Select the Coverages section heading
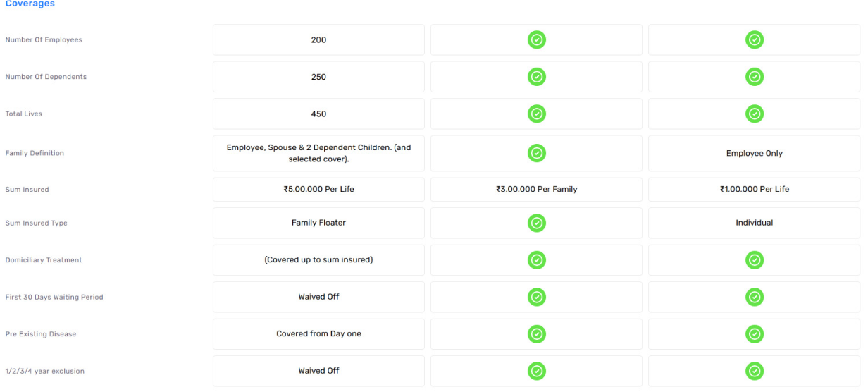868x392 pixels. 30,4
